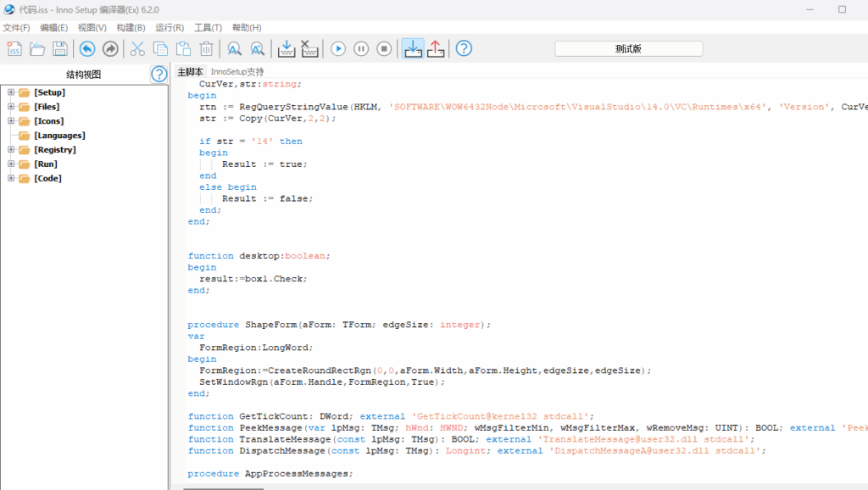Click the find search icon
Viewport: 868px width, 490px height.
pos(234,48)
